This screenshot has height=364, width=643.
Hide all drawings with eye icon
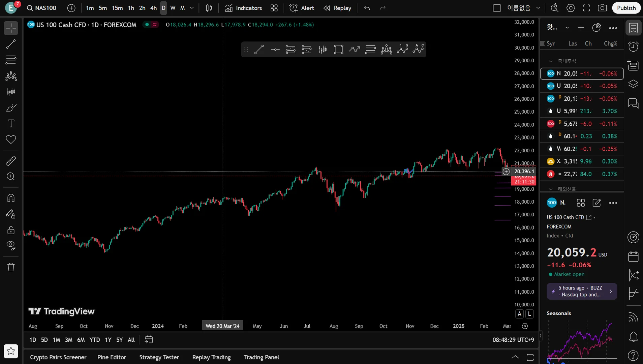coord(11,246)
